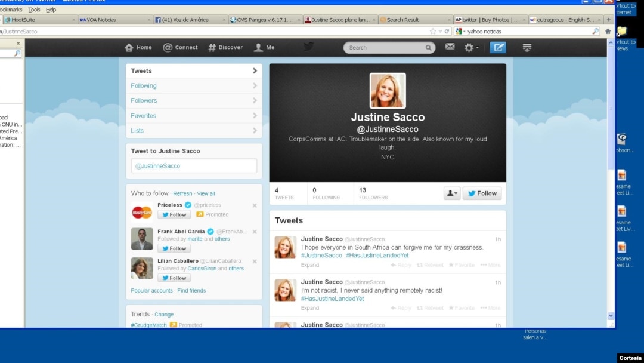
Task: Open the #JustineSacco hashtag
Action: pyautogui.click(x=321, y=256)
